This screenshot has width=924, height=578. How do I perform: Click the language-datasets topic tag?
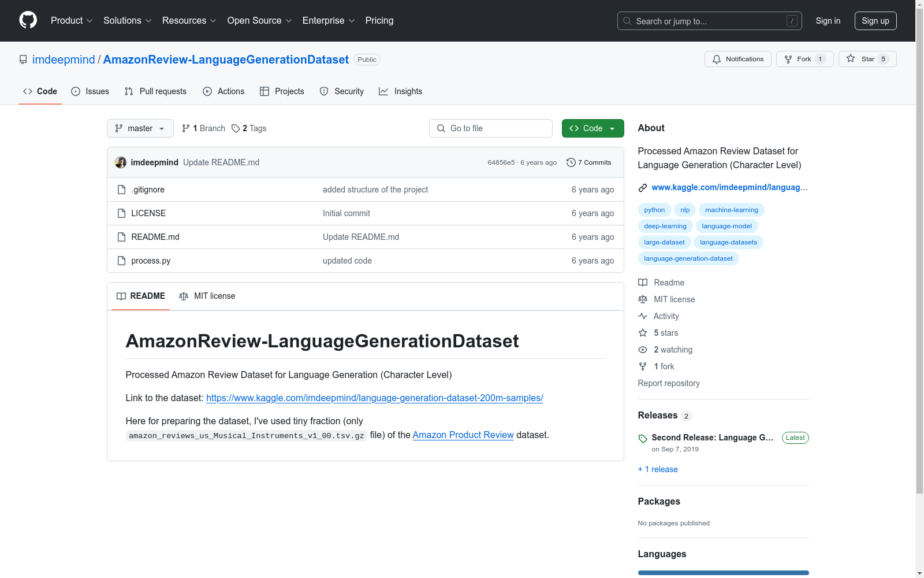point(729,242)
